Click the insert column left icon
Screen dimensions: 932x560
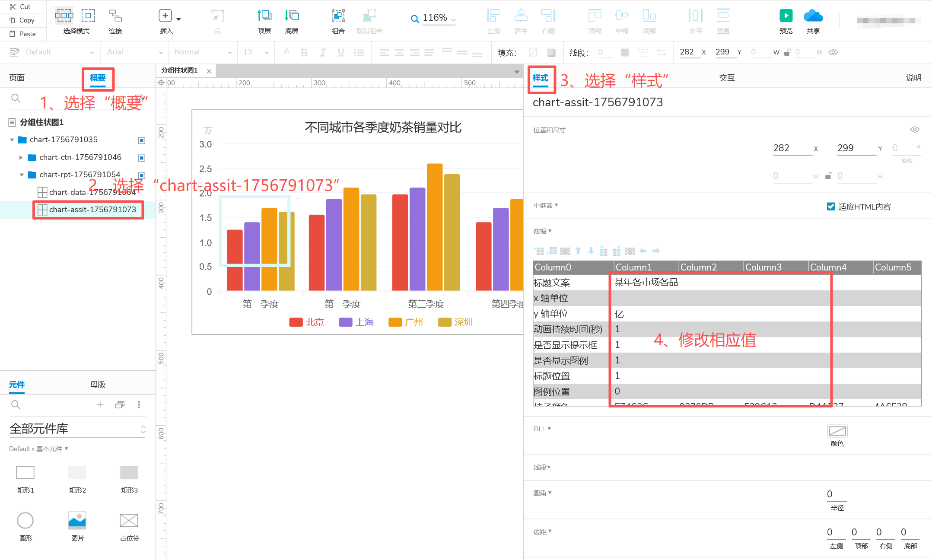click(604, 251)
